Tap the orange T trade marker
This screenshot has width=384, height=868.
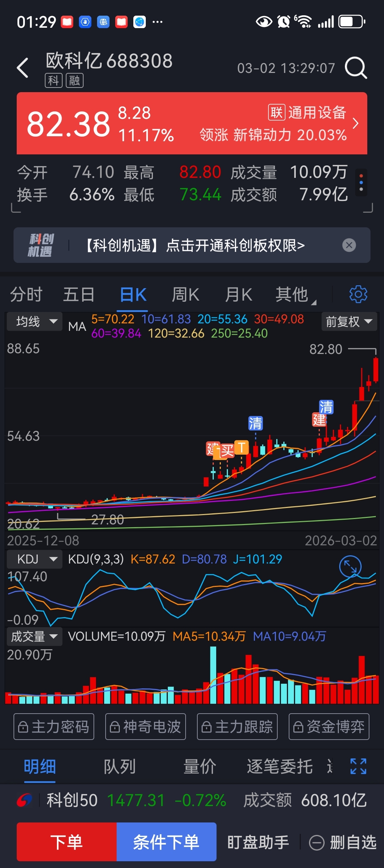241,448
